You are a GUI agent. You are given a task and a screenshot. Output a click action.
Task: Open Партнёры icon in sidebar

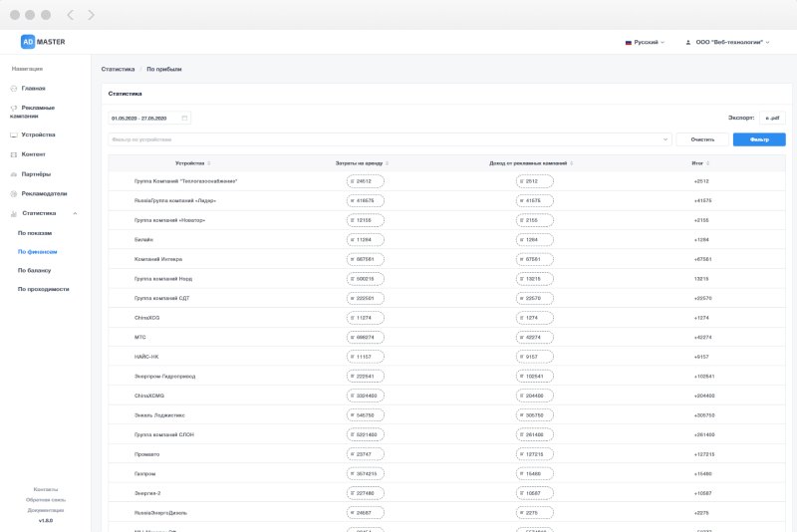14,174
